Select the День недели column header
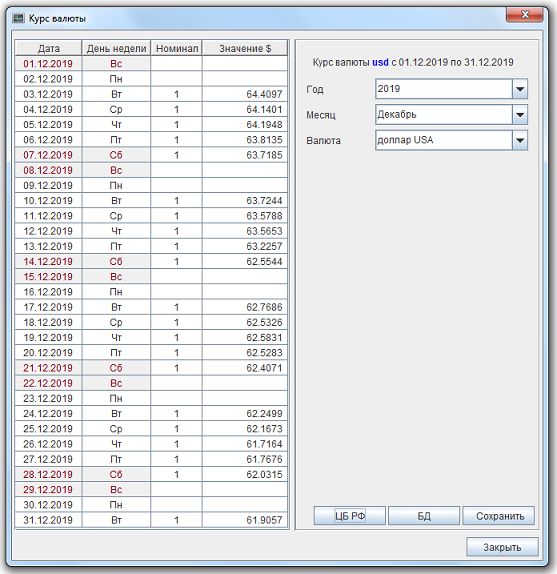 point(116,48)
